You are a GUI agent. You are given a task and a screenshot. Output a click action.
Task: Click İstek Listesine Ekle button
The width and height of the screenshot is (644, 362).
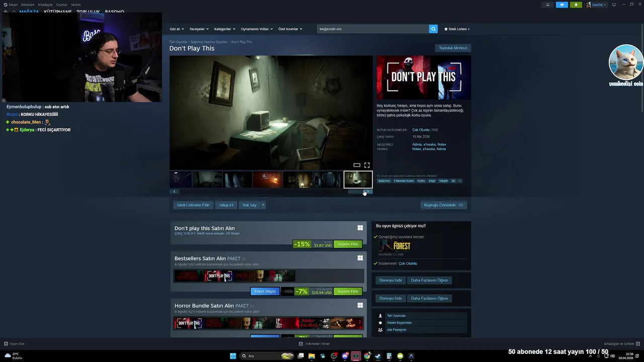[193, 205]
